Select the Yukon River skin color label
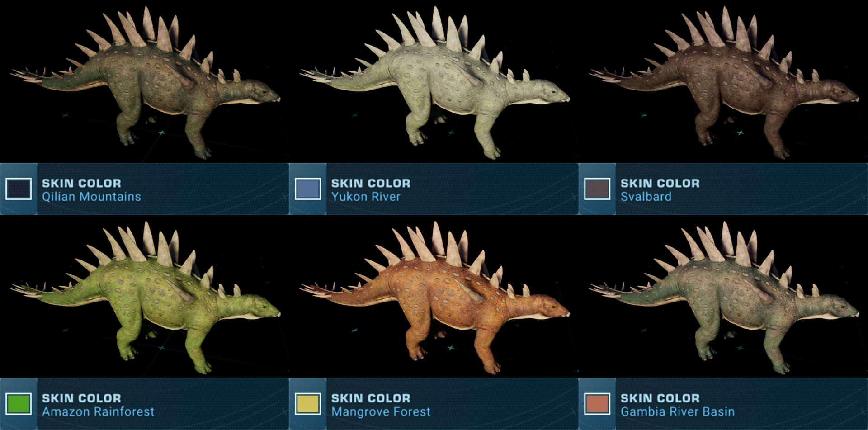The width and height of the screenshot is (868, 430). click(366, 197)
